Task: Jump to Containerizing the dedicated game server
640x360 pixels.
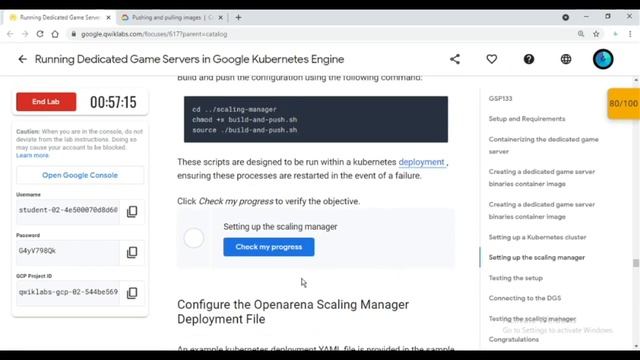Action: pos(543,145)
